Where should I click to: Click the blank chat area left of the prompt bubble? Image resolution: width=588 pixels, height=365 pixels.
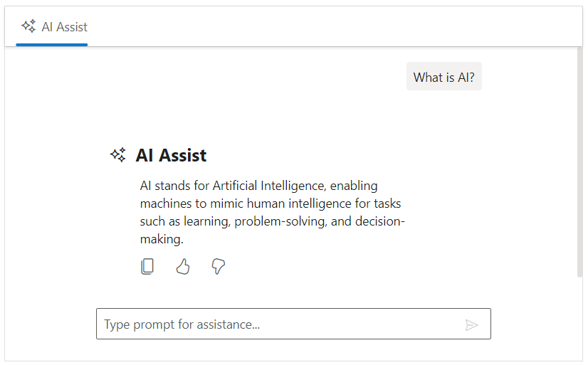[x=214, y=77]
